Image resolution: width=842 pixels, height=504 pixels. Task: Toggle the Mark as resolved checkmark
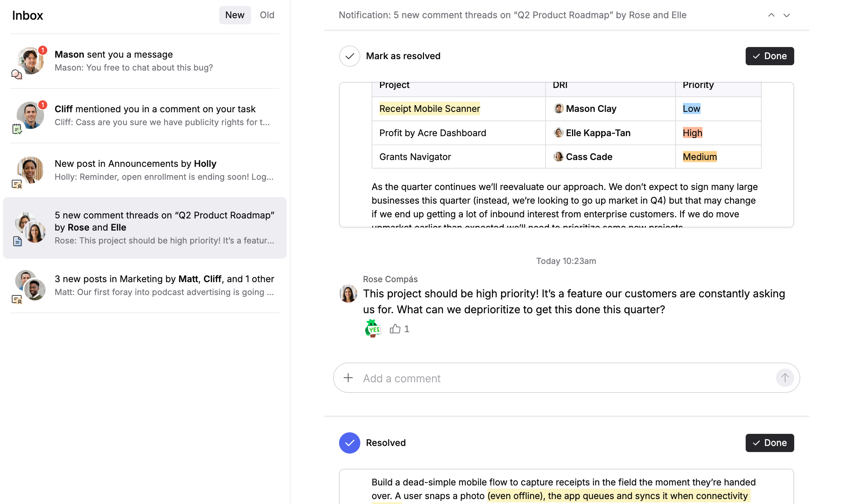(349, 56)
